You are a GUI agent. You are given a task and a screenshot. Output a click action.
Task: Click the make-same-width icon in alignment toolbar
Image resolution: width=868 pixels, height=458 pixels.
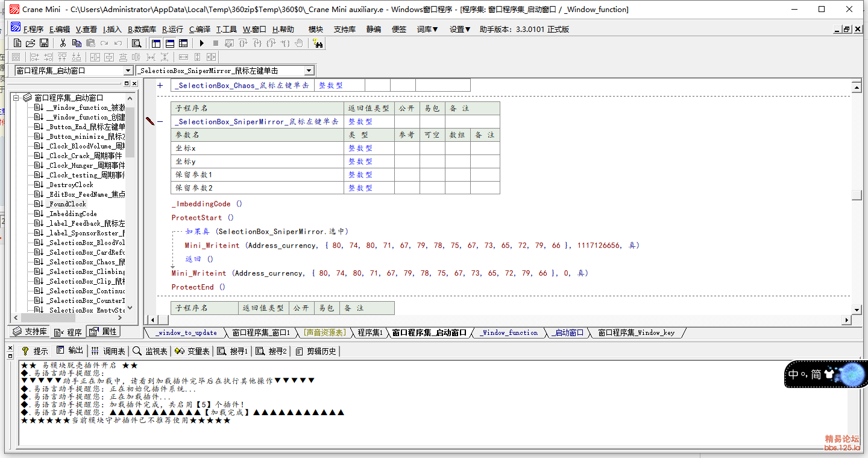coord(183,57)
